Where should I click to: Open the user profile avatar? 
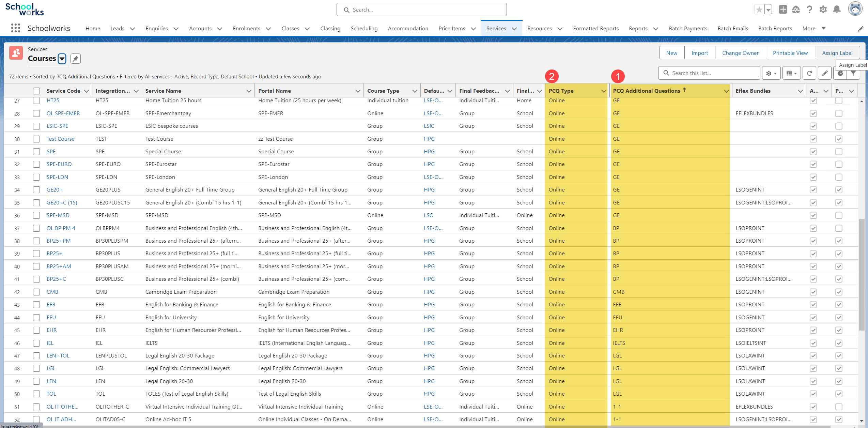click(x=855, y=9)
